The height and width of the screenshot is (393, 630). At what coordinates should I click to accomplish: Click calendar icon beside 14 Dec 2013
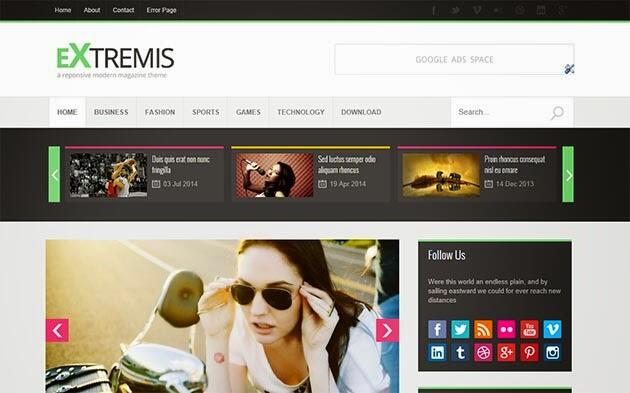[489, 184]
